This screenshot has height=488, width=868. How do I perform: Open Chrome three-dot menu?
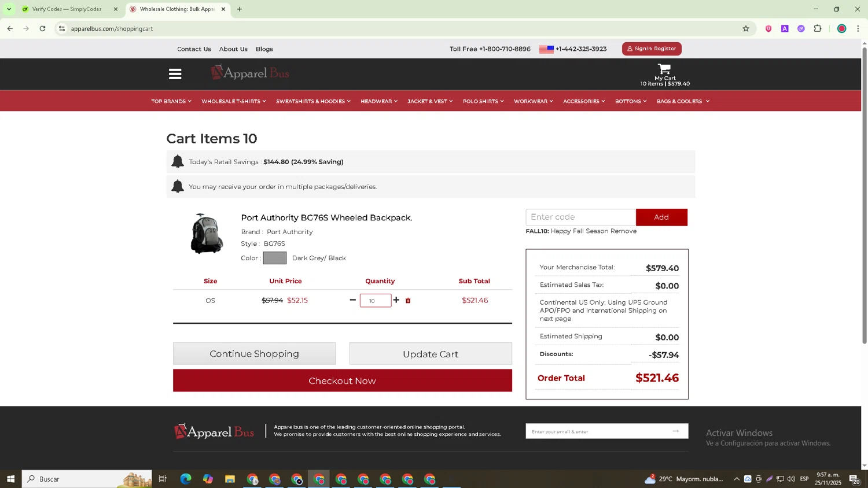(858, 28)
